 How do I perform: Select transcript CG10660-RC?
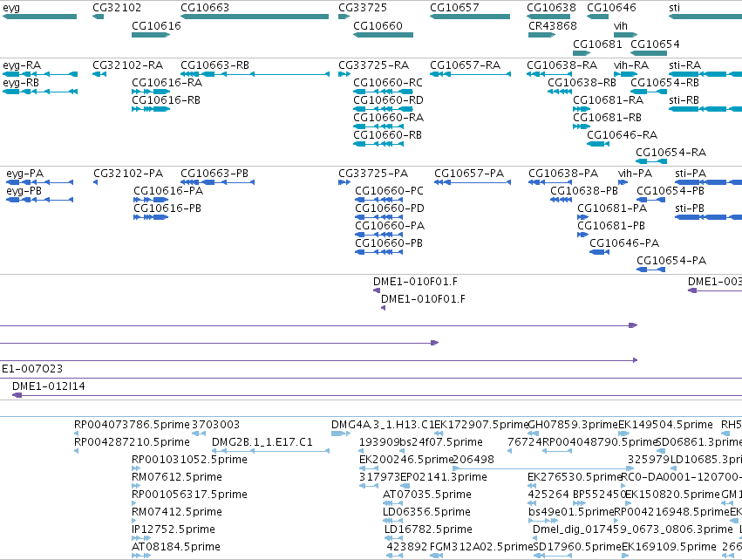tap(384, 92)
